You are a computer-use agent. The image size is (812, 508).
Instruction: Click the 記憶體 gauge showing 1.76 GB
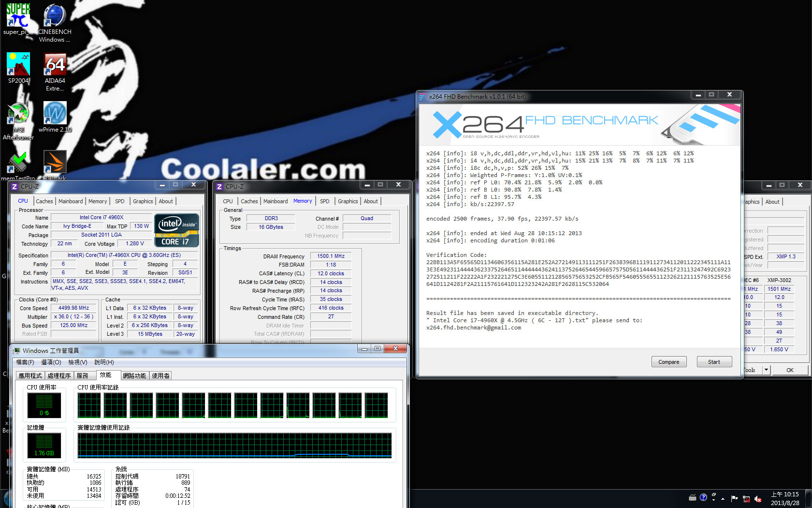pyautogui.click(x=44, y=446)
